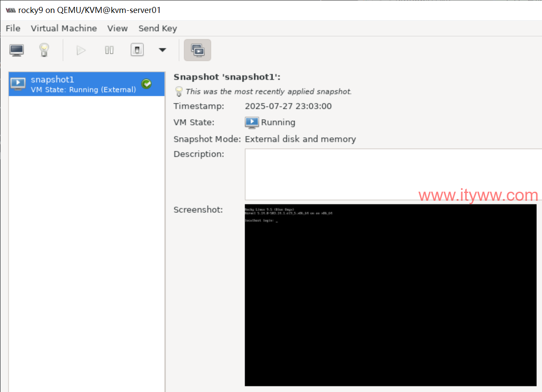Click the heading "Snapshot 'snapshot1':"
This screenshot has height=392, width=542.
click(227, 77)
